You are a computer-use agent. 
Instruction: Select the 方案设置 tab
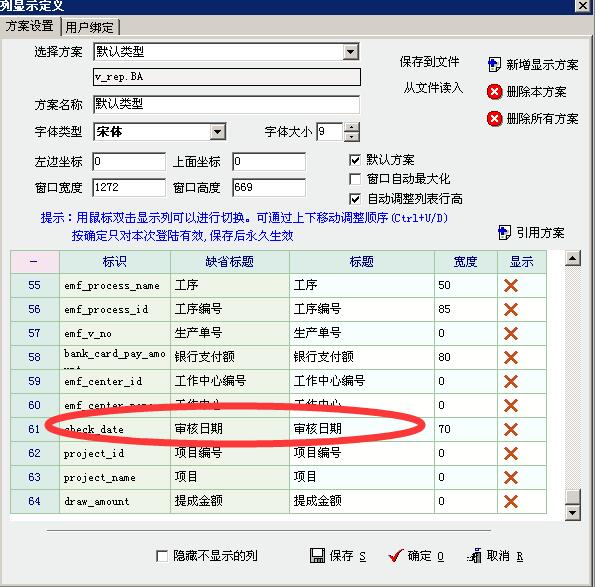click(x=30, y=25)
